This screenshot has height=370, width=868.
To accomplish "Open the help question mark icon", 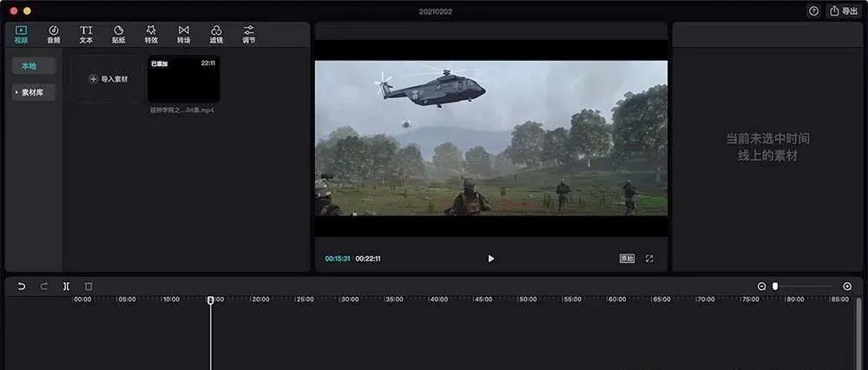I will coord(813,11).
